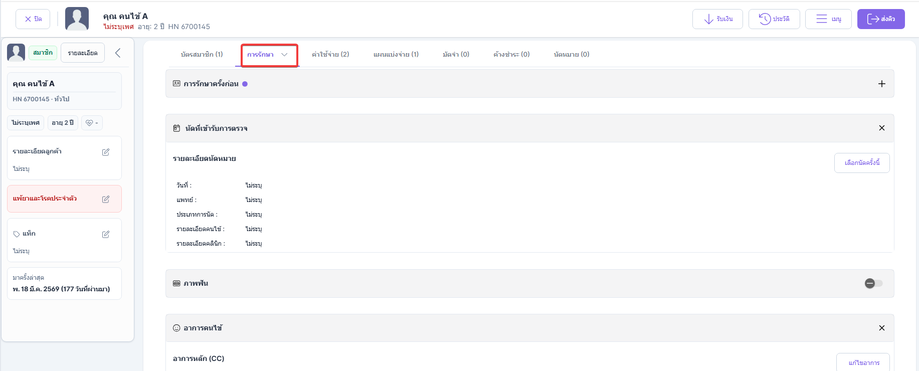Click the การรักษาครั้งก่อน section icon
Image resolution: width=919 pixels, height=371 pixels.
(176, 84)
